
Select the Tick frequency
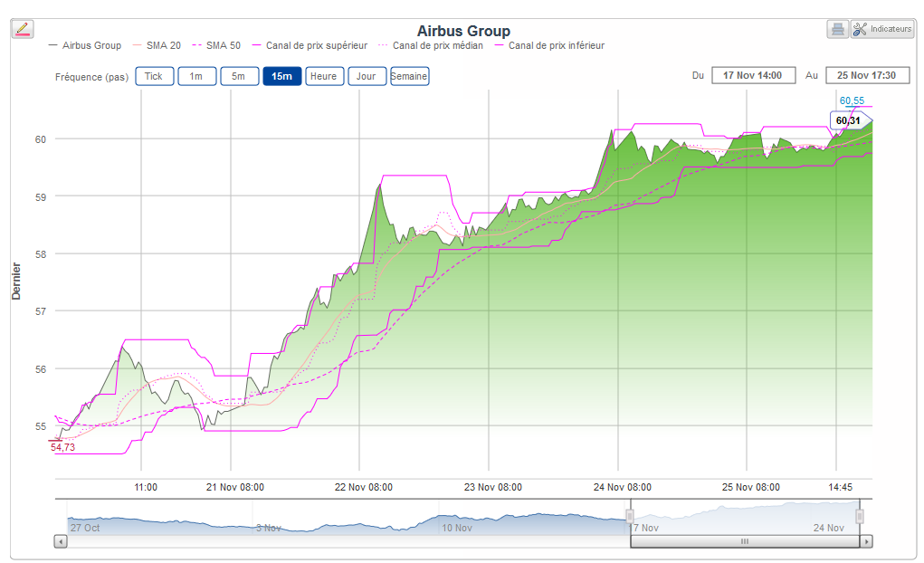pos(154,76)
